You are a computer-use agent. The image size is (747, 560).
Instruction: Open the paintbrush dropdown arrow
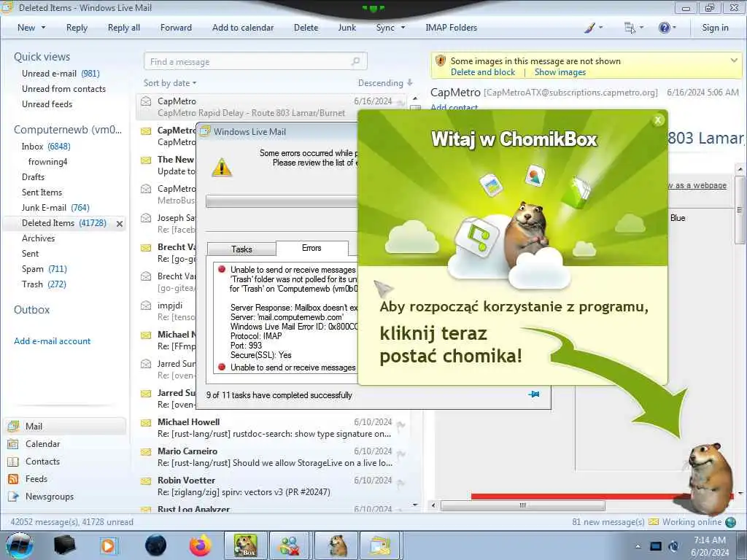pyautogui.click(x=601, y=28)
